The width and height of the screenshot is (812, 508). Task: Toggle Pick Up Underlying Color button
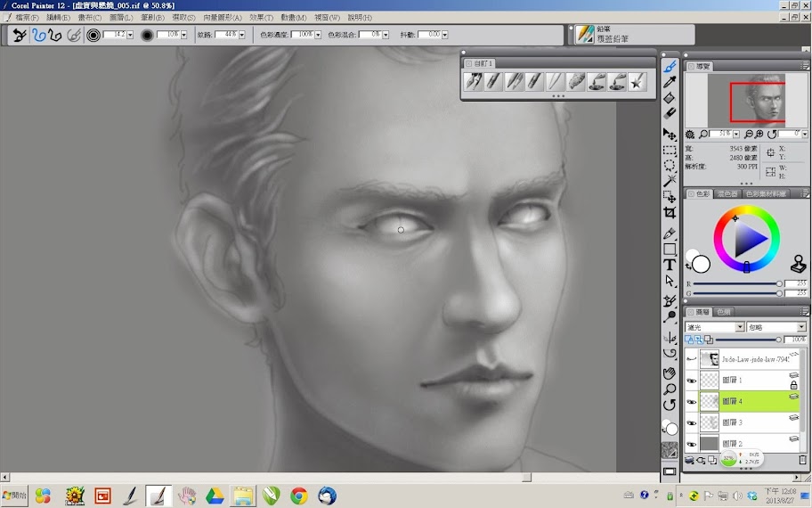point(699,340)
